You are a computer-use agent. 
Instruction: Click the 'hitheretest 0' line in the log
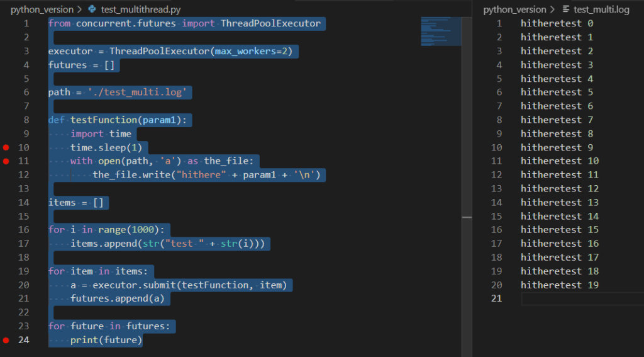point(557,24)
